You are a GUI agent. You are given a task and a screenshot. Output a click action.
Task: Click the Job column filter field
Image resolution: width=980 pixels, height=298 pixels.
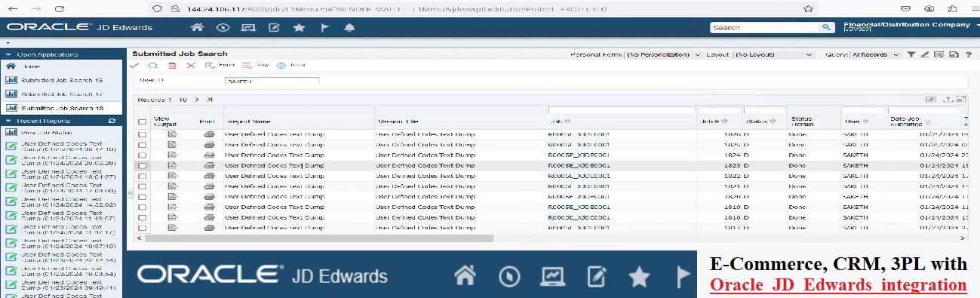point(621,110)
